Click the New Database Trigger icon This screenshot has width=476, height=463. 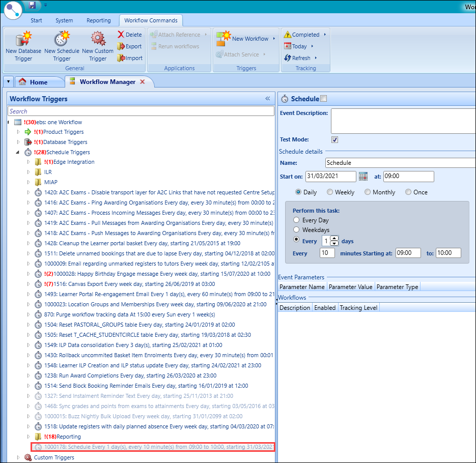pos(23,39)
